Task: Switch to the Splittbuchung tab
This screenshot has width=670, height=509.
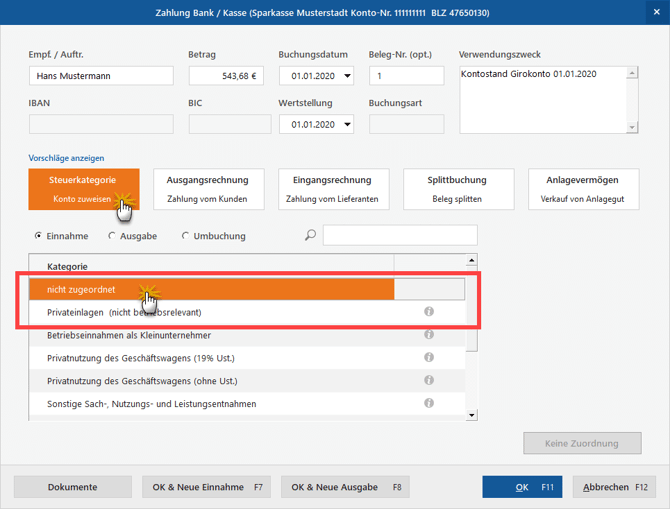Action: (458, 189)
